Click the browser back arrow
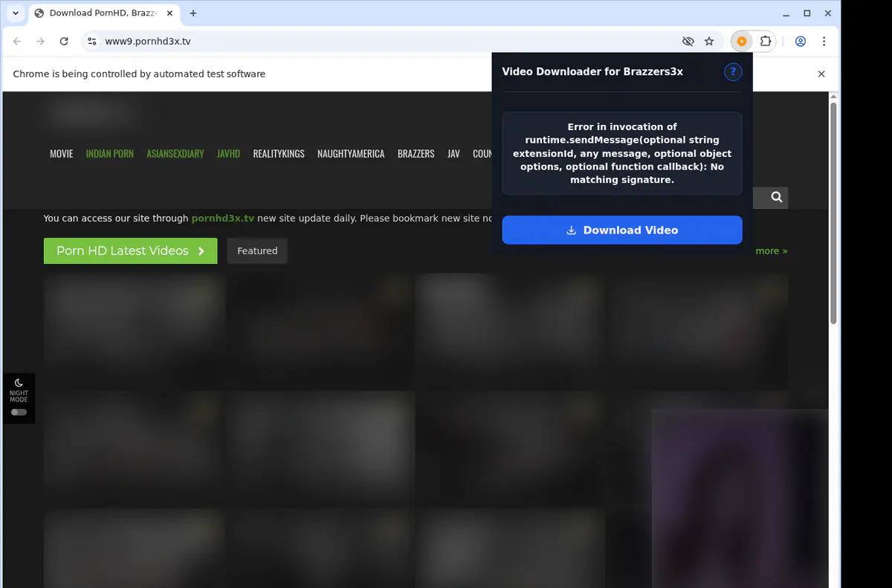Viewport: 892px width, 588px height. pyautogui.click(x=18, y=42)
